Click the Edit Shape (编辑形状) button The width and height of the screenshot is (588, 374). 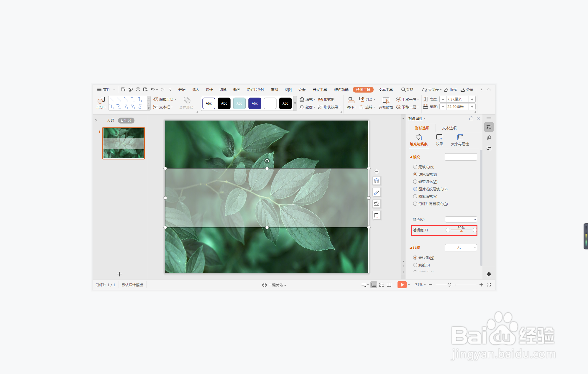pyautogui.click(x=165, y=99)
